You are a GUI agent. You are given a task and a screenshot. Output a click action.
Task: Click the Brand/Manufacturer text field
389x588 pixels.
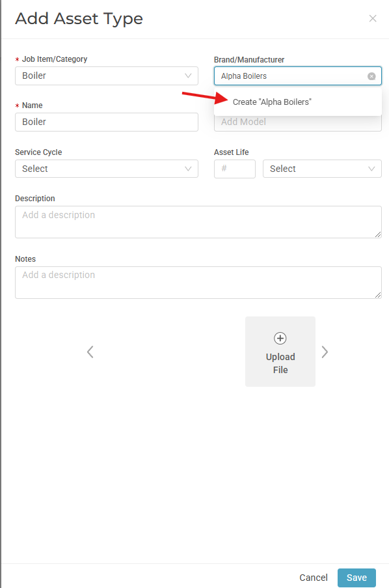[x=292, y=76]
